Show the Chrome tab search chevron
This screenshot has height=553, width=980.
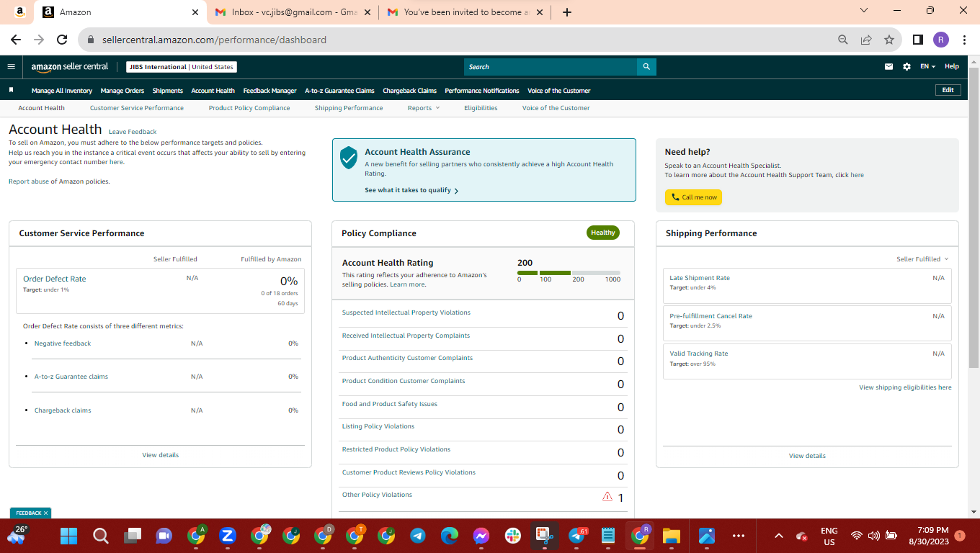coord(865,11)
